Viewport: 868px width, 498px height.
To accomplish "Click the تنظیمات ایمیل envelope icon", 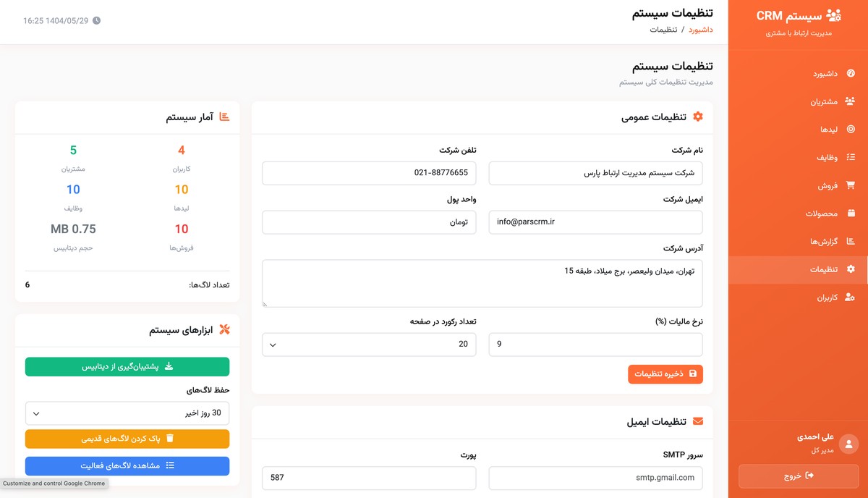I will 697,421.
